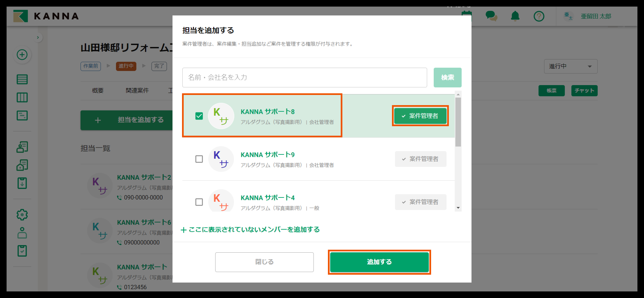Select the 作業前 status step
The image size is (644, 298).
[91, 66]
